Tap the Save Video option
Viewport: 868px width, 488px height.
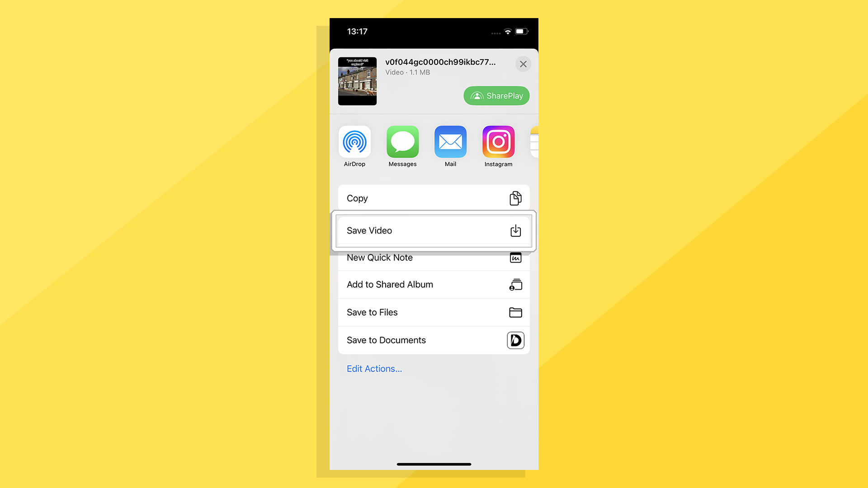(434, 230)
